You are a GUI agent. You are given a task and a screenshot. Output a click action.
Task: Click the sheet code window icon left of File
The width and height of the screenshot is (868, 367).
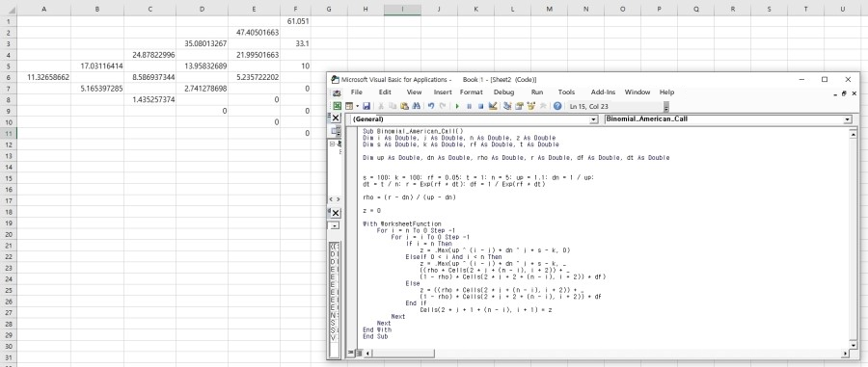[336, 92]
